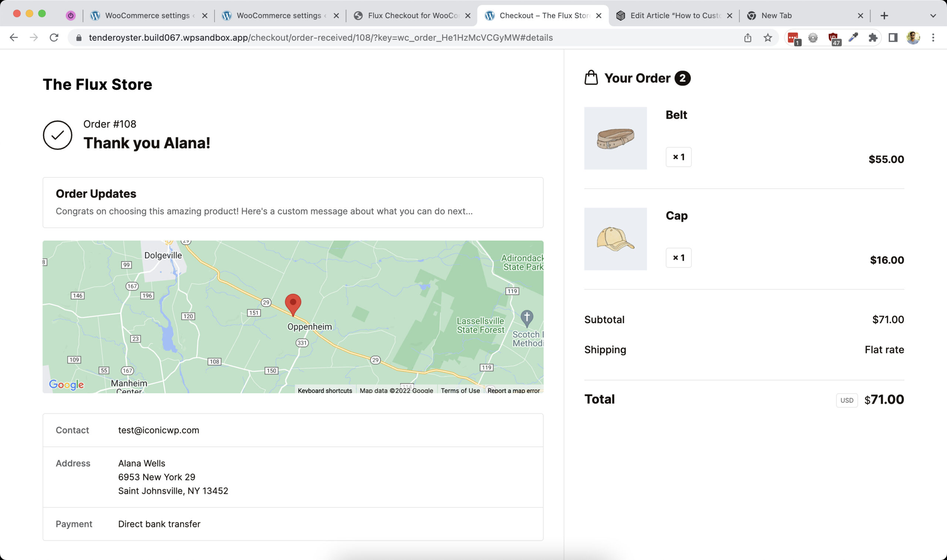Close the New Tab tab
The height and width of the screenshot is (560, 947).
(x=860, y=16)
